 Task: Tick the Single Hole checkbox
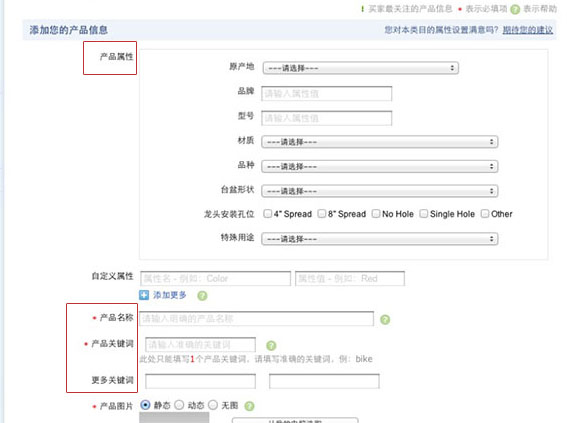pyautogui.click(x=423, y=214)
